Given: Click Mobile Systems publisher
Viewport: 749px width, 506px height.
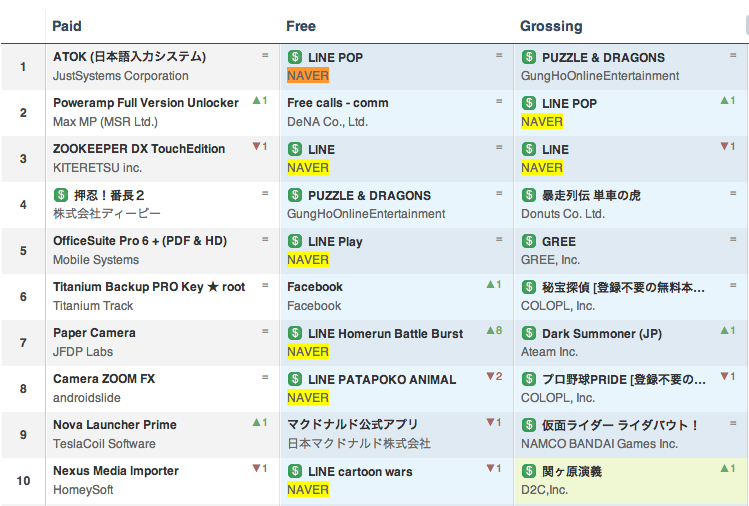Looking at the screenshot, I should coord(96,260).
